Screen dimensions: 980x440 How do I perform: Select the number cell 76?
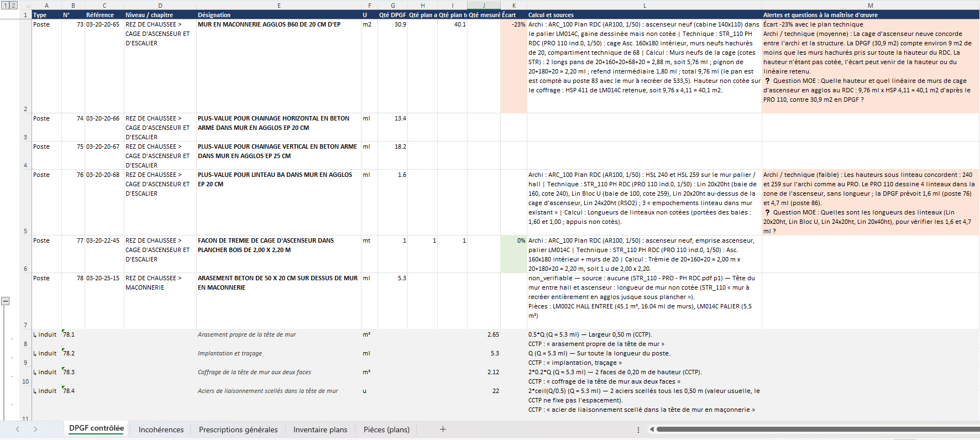coord(73,202)
